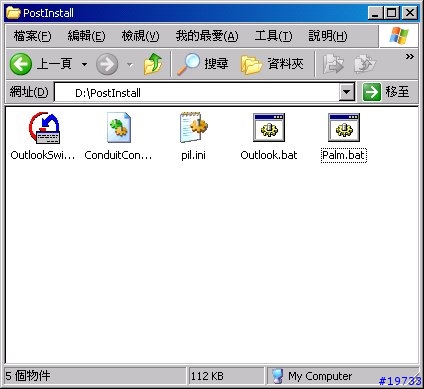Viewport: 424px width, 389px height.
Task: Go up one folder level
Action: click(x=153, y=64)
